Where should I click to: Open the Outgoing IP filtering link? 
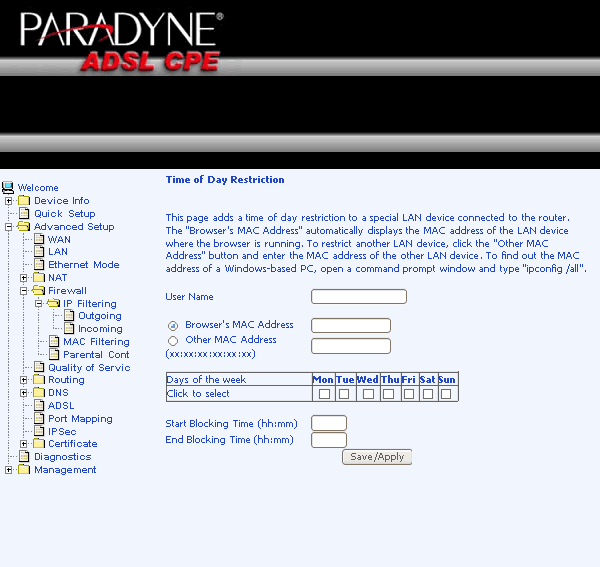(99, 316)
